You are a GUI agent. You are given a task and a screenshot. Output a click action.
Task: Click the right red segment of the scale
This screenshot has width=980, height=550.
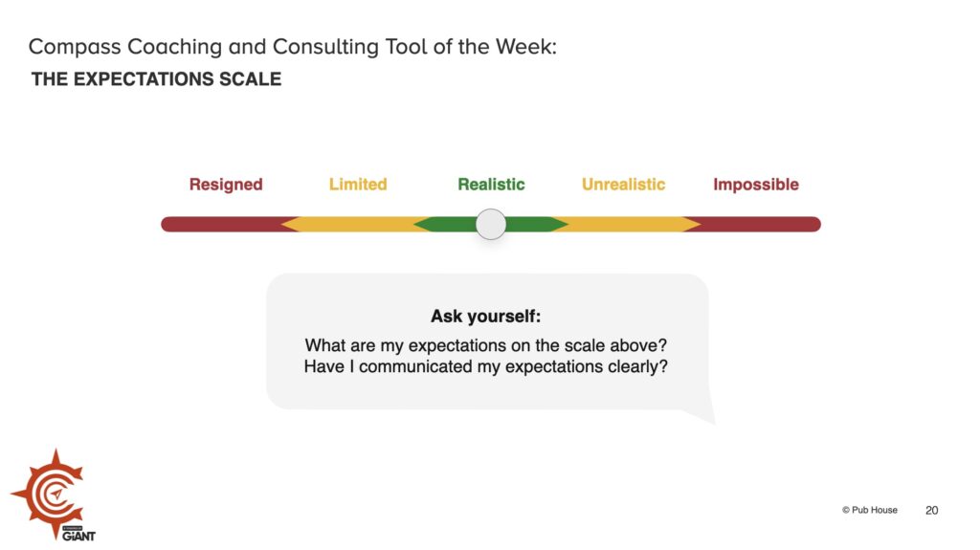click(x=761, y=225)
